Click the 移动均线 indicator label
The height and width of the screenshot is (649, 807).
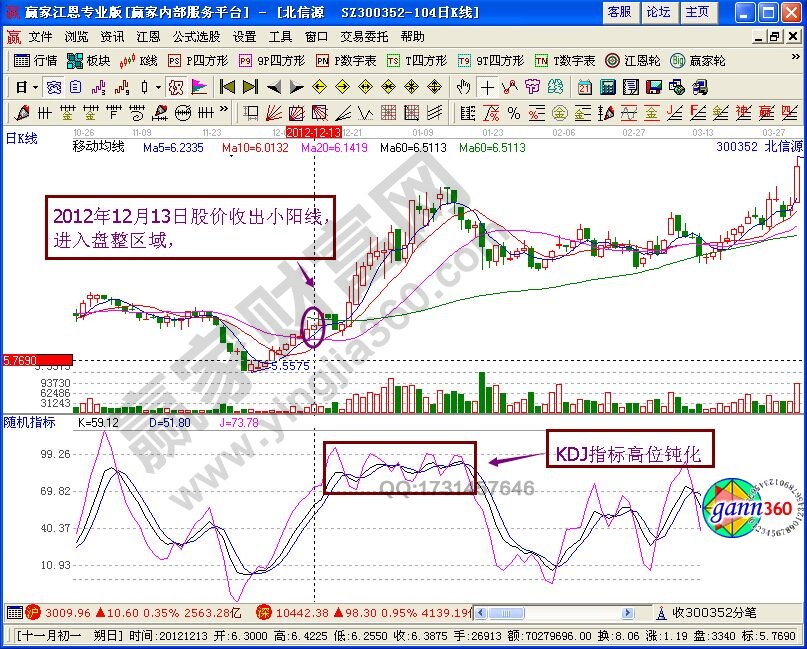98,147
